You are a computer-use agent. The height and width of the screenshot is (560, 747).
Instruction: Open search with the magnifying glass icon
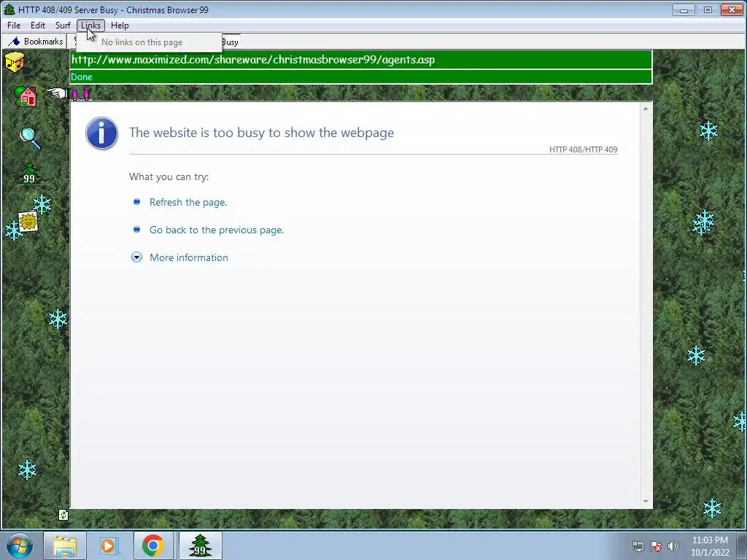pyautogui.click(x=31, y=138)
